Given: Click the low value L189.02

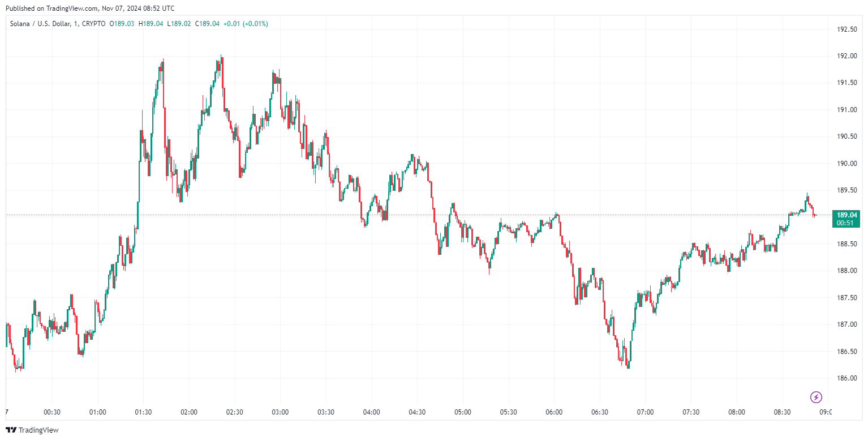Looking at the screenshot, I should click(x=178, y=24).
